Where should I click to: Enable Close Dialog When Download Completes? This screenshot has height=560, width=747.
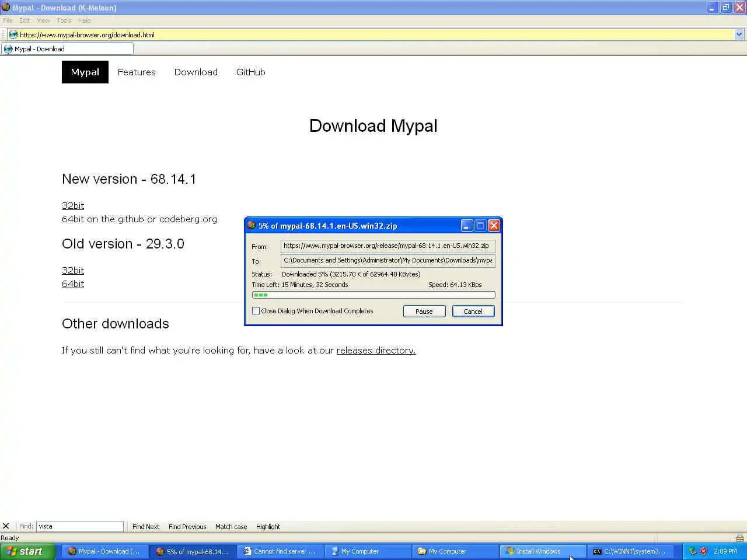[256, 311]
